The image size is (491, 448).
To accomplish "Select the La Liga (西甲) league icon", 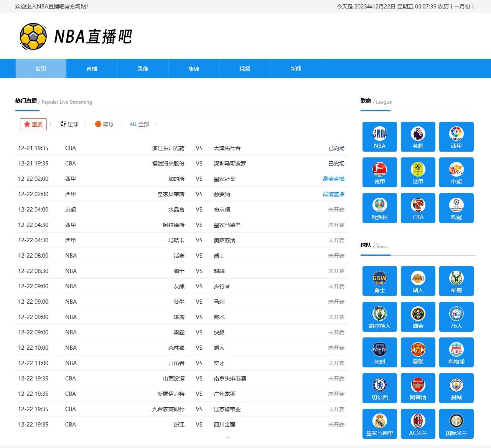I will pyautogui.click(x=456, y=137).
